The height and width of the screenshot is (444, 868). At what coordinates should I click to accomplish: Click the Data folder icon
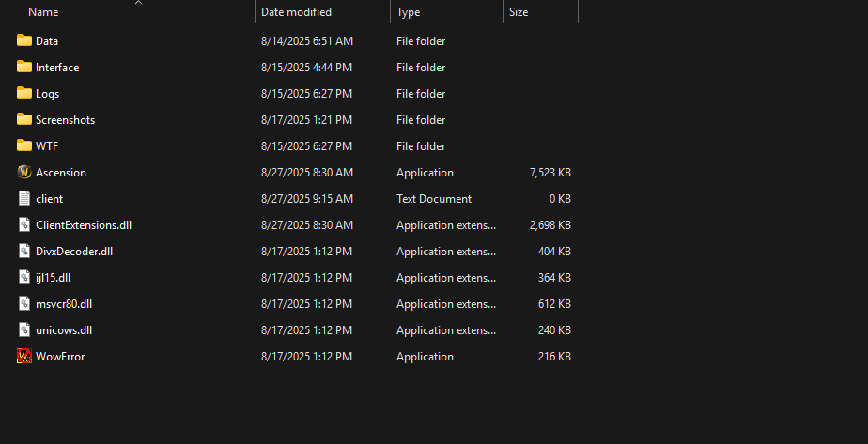click(x=24, y=41)
